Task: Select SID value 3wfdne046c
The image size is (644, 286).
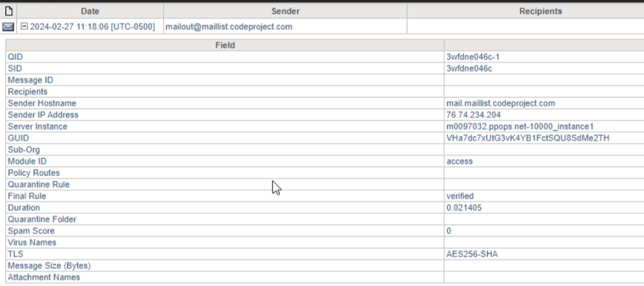Action: tap(469, 68)
